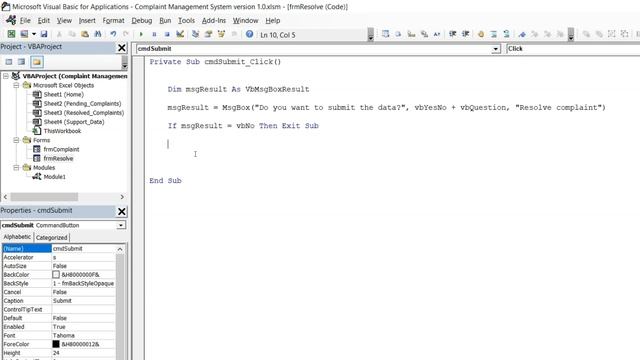Screen dimensions: 640x360
Task: Click List Properties/Methods edit toolbar icon
Action: [x=385, y=34]
